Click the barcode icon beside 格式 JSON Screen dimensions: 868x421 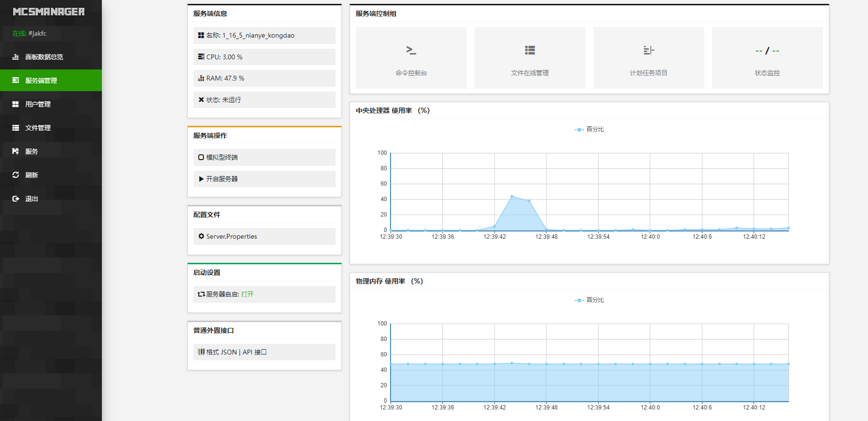click(201, 352)
